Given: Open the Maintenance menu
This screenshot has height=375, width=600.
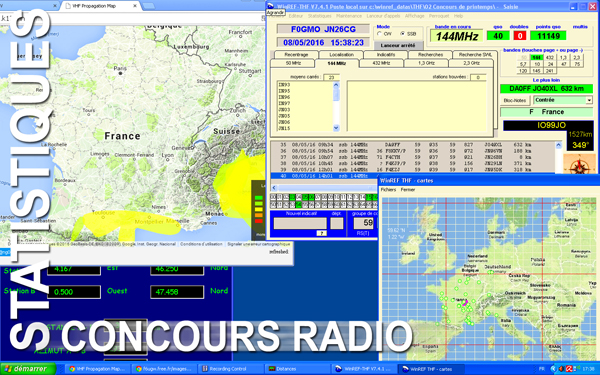Looking at the screenshot, I should (349, 16).
